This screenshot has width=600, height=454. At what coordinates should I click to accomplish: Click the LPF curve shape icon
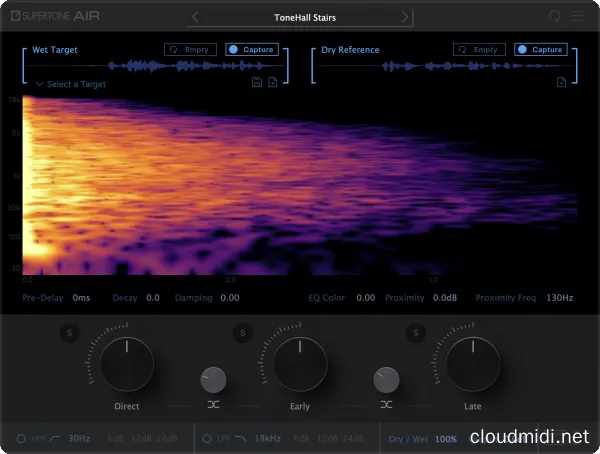(x=240, y=438)
